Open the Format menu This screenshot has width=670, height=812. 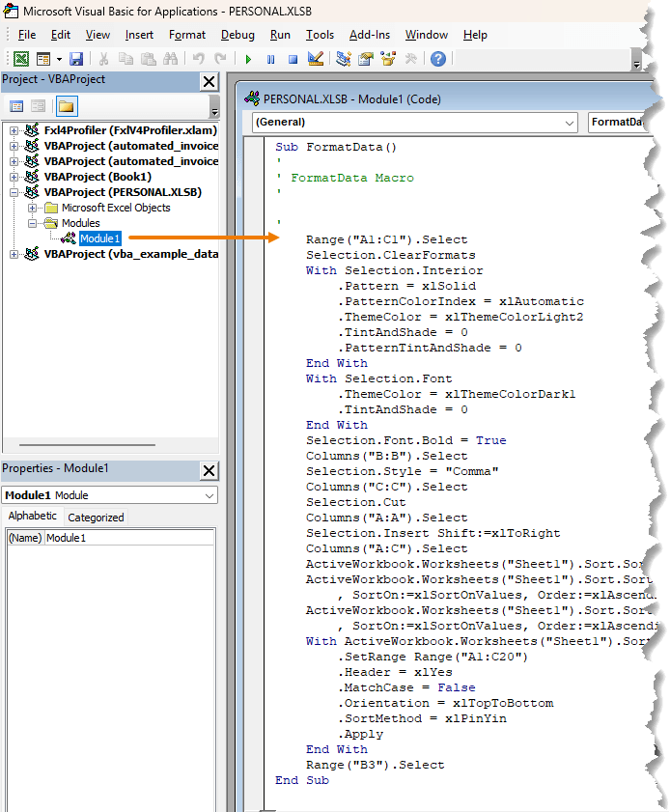(x=187, y=35)
